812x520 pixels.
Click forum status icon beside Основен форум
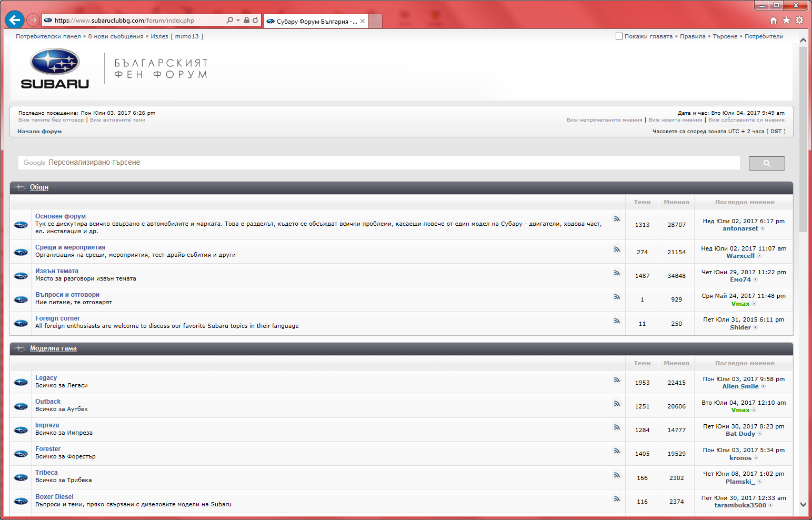(x=21, y=225)
